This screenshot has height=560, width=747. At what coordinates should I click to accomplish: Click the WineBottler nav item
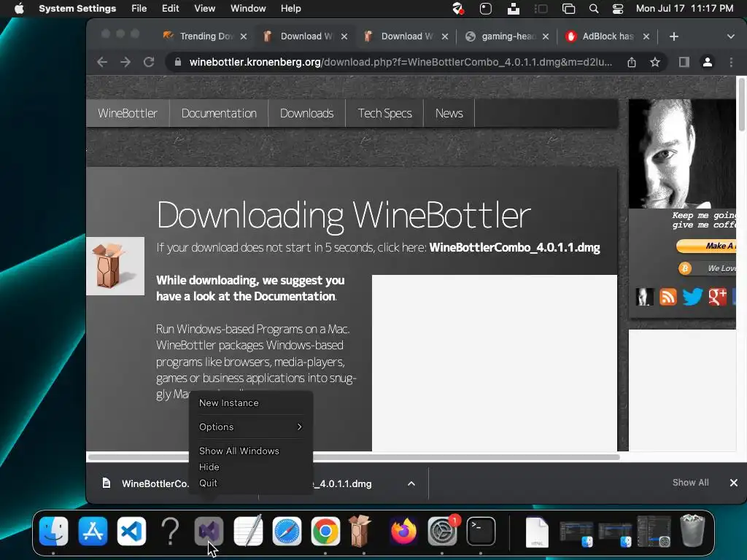[x=128, y=113]
